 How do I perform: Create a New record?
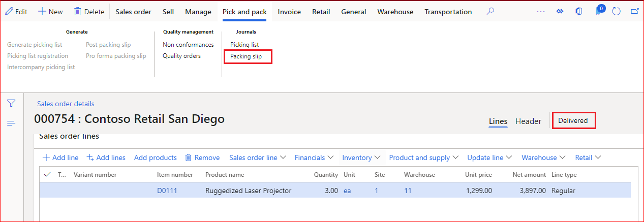click(50, 12)
